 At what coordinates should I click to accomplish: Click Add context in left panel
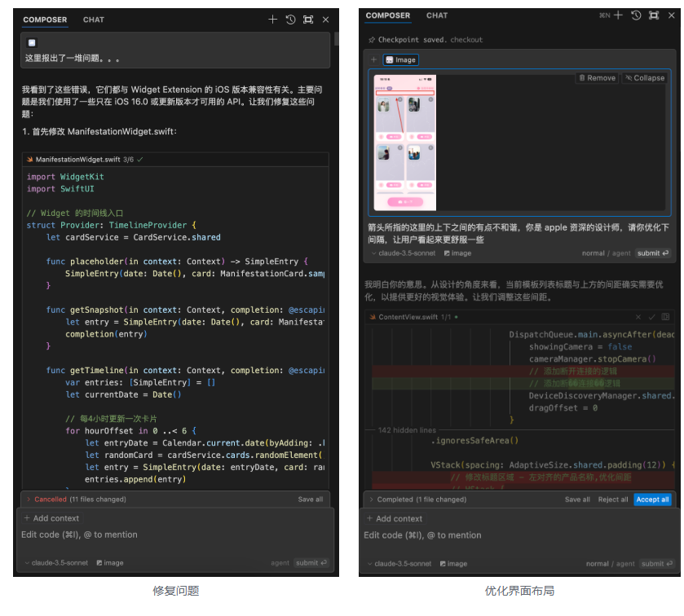[x=51, y=518]
